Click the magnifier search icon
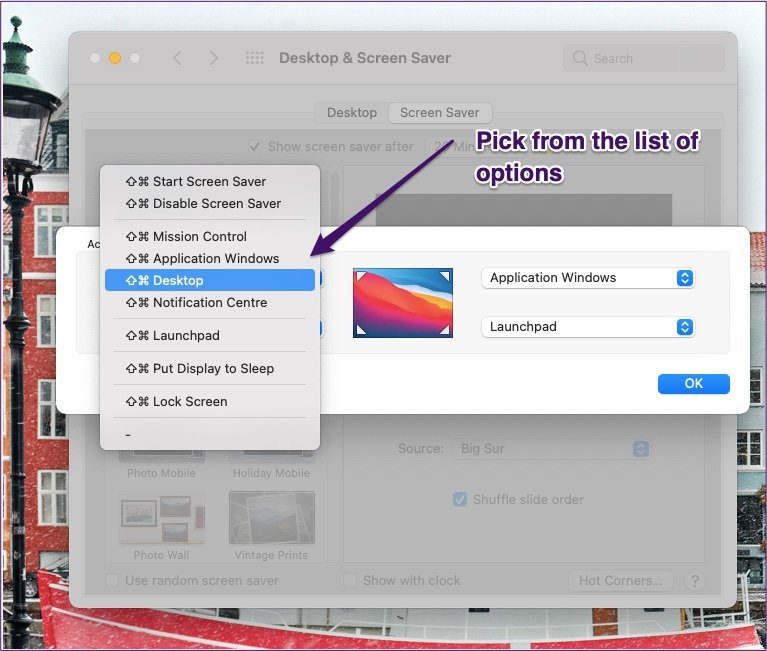Viewport: 767px width, 651px height. point(580,58)
